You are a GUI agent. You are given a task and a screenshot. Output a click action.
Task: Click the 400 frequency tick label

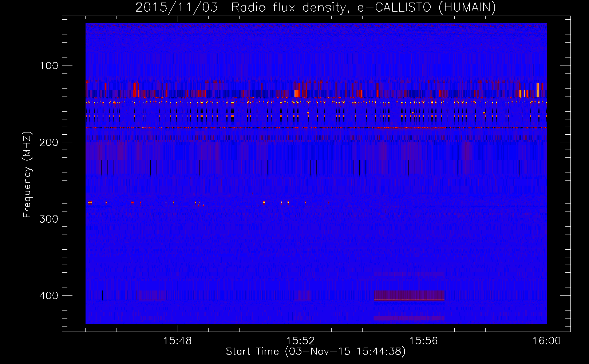pos(49,296)
